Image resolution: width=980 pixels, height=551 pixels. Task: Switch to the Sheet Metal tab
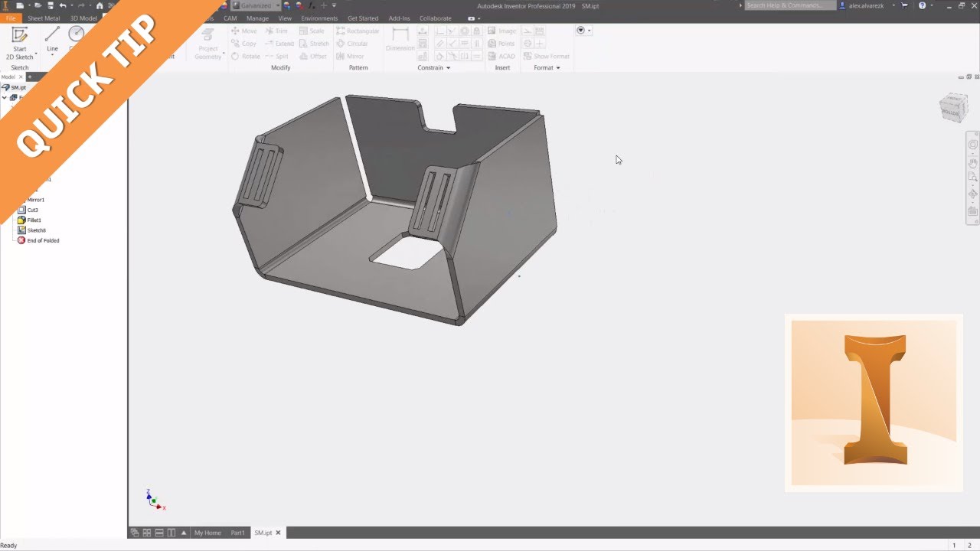[44, 18]
